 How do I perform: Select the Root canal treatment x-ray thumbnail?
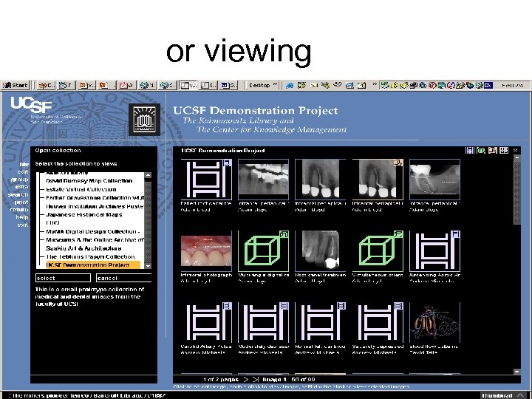tap(321, 251)
